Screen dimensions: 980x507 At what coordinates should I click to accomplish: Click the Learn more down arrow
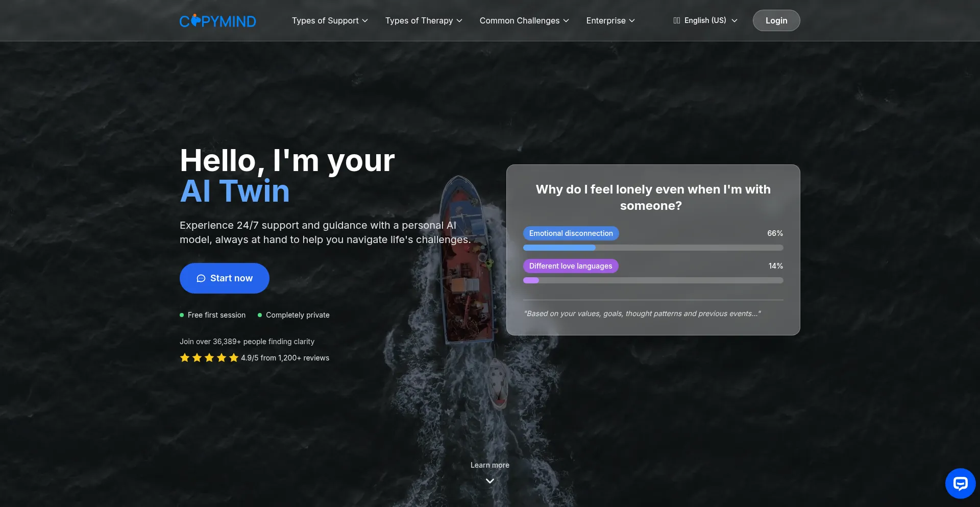tap(490, 481)
